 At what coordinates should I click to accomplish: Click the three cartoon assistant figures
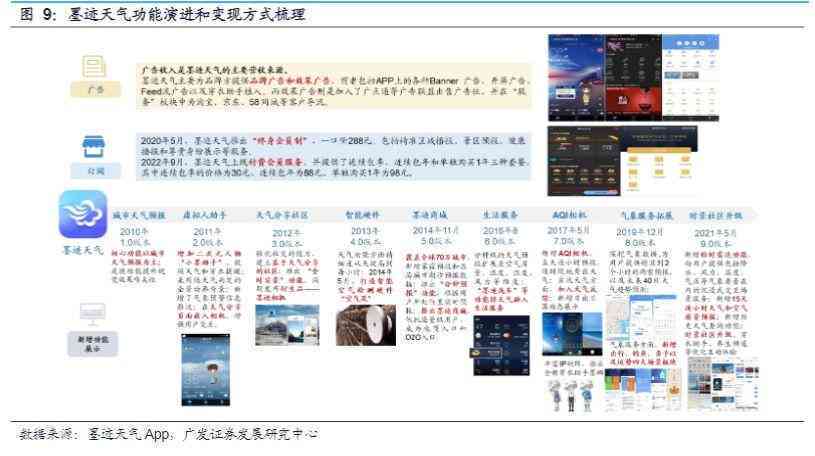click(571, 394)
